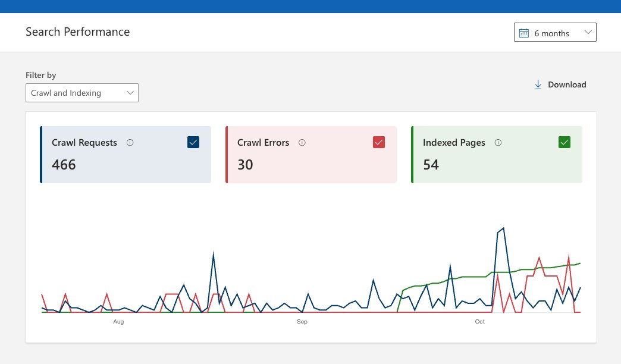Click the Crawl Requests card title
621x364 pixels.
tap(84, 143)
